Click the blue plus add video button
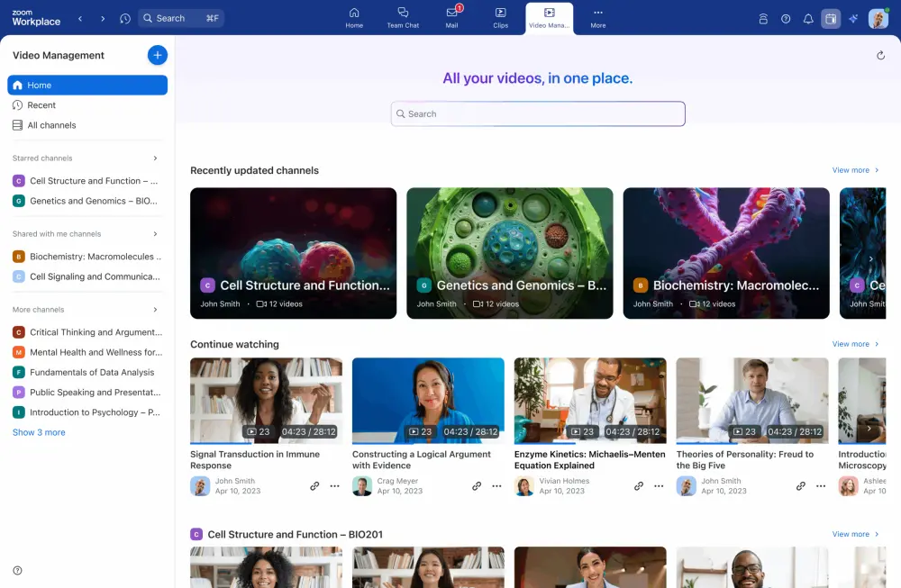This screenshot has height=588, width=901. pyautogui.click(x=157, y=55)
